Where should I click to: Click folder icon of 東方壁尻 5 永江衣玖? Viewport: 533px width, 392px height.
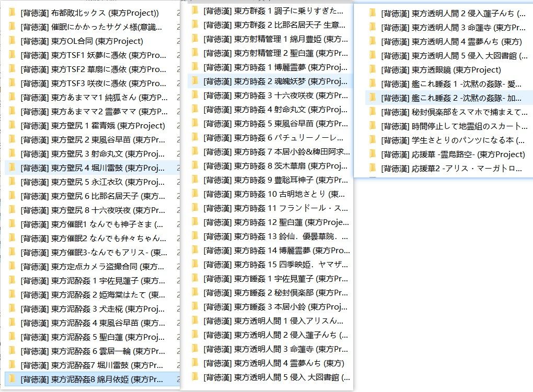12,182
